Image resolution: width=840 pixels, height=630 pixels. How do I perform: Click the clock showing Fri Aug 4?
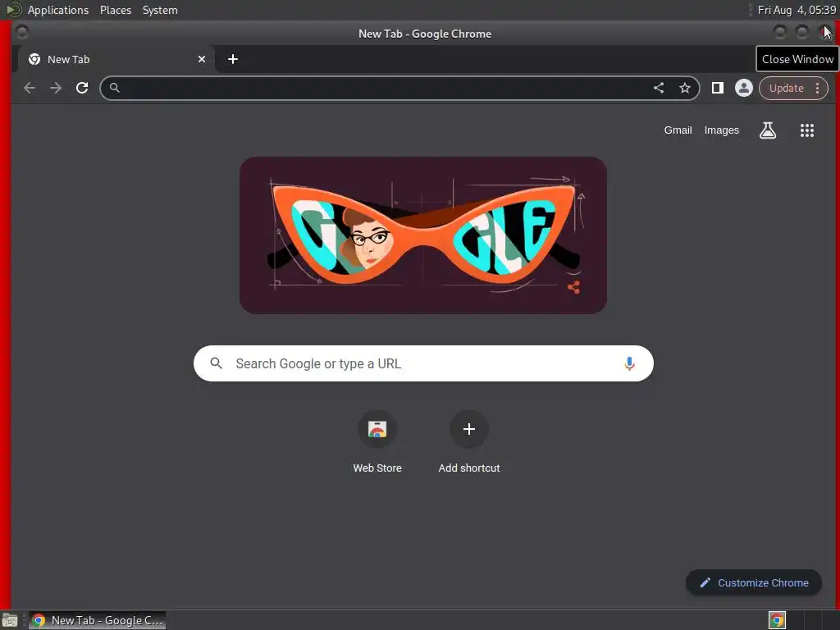point(797,10)
